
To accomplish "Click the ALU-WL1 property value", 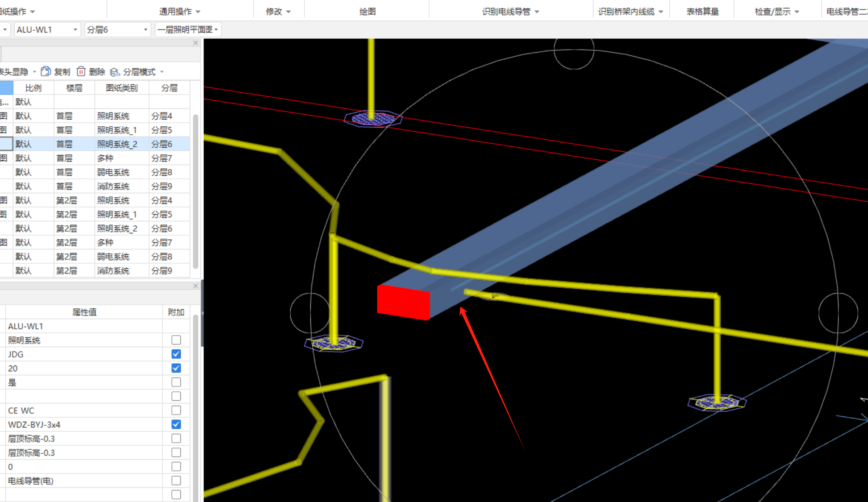I will pos(84,326).
